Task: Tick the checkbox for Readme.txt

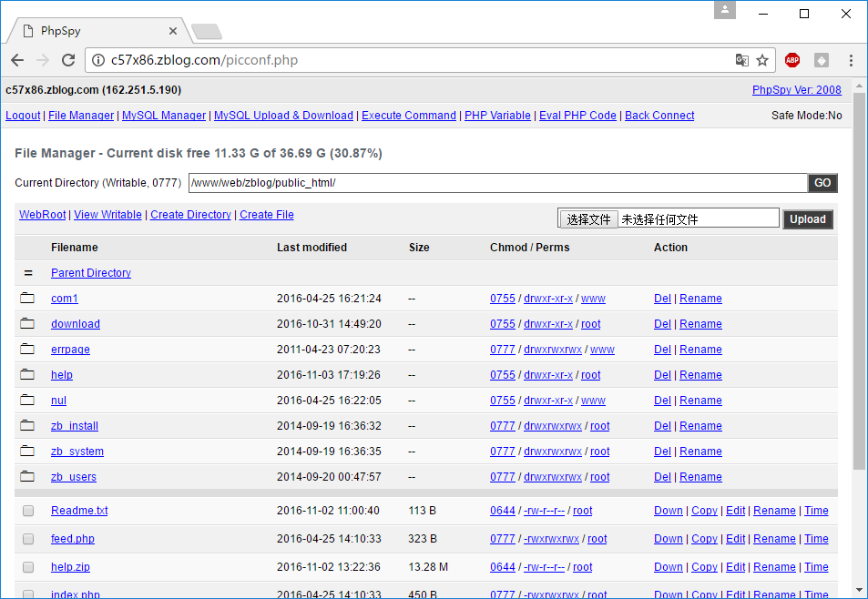Action: click(28, 511)
